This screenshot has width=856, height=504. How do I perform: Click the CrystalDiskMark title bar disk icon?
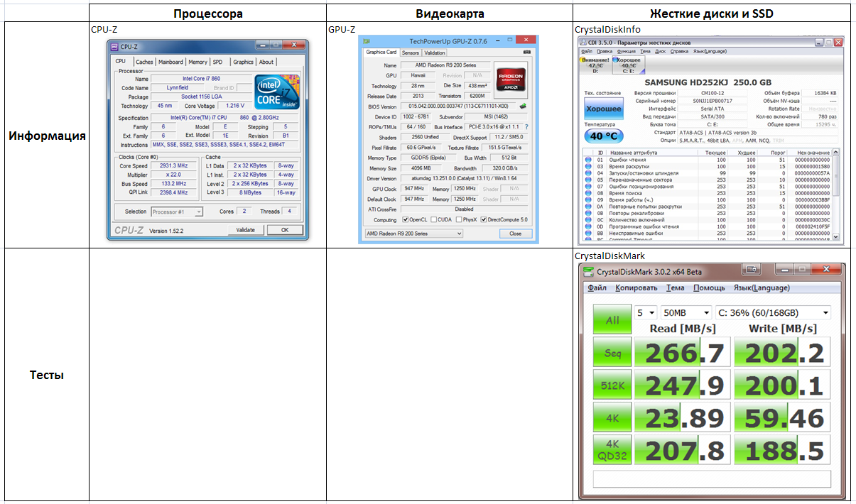point(588,270)
